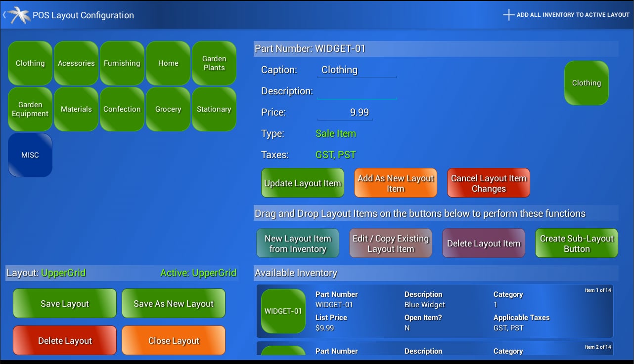The width and height of the screenshot is (634, 364).
Task: Click the Active: UpperGrid label
Action: tap(198, 273)
